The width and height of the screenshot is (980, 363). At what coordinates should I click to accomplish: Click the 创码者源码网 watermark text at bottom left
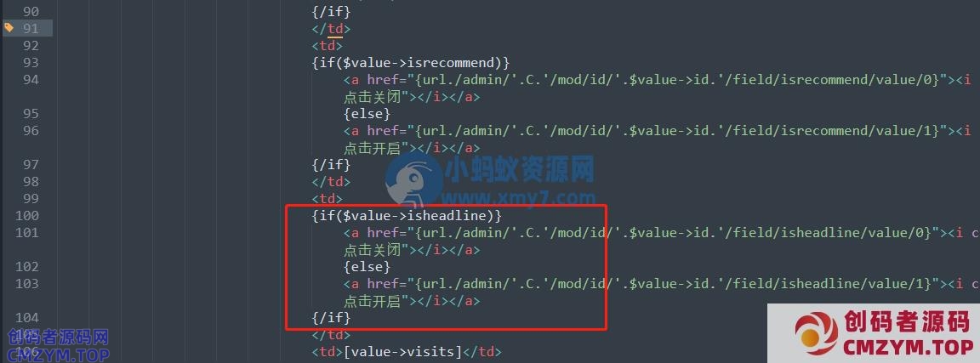pos(58,338)
